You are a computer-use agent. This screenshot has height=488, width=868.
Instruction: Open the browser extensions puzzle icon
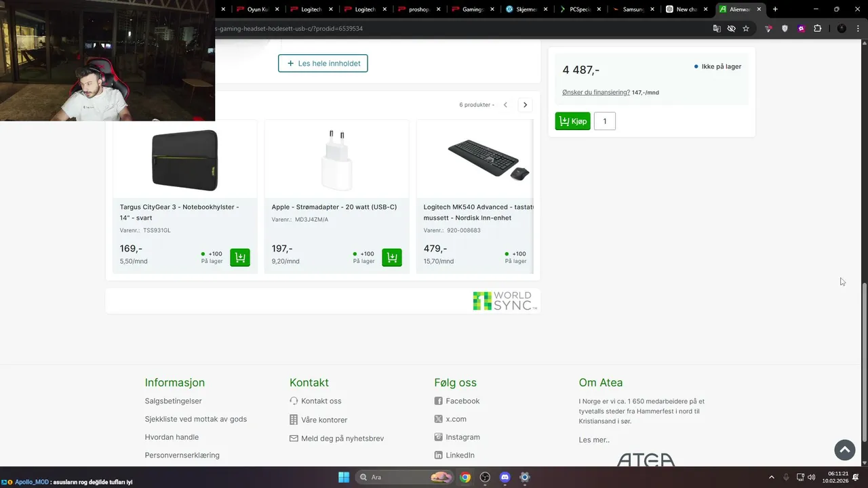(817, 28)
